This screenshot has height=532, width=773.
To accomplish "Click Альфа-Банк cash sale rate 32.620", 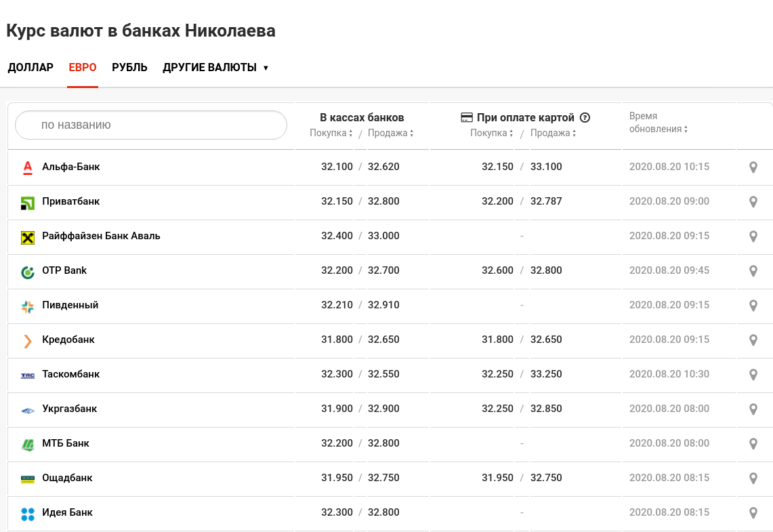I will click(383, 167).
